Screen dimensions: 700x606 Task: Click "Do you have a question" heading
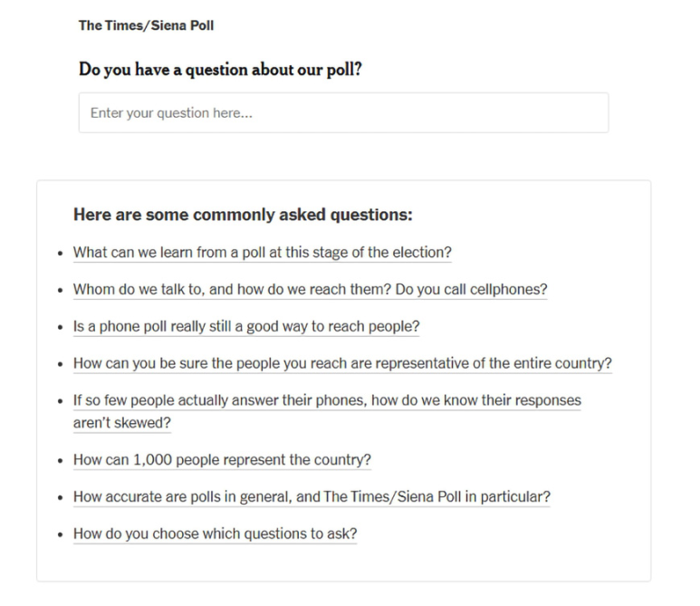pos(220,69)
